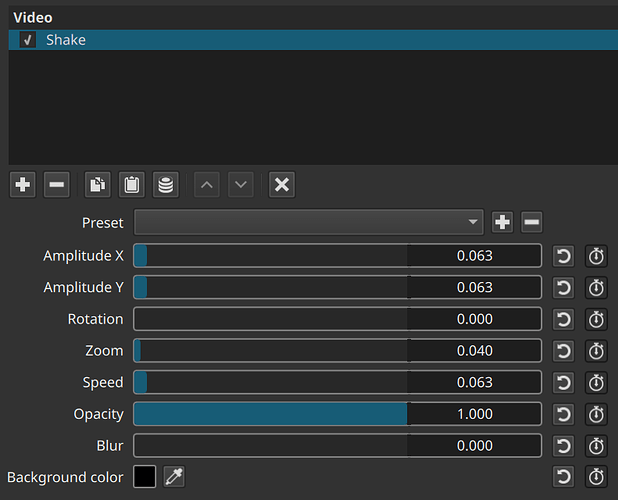618x500 pixels.
Task: Reset Blur to default
Action: point(564,446)
